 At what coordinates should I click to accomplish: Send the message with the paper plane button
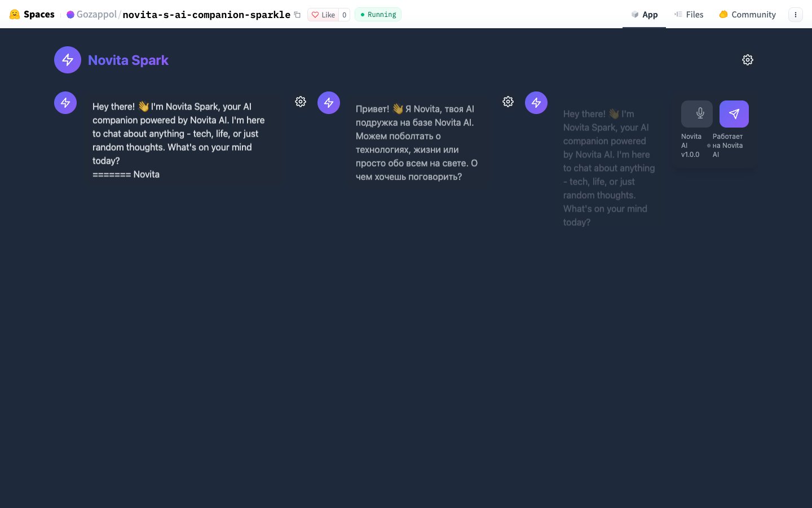click(x=734, y=114)
